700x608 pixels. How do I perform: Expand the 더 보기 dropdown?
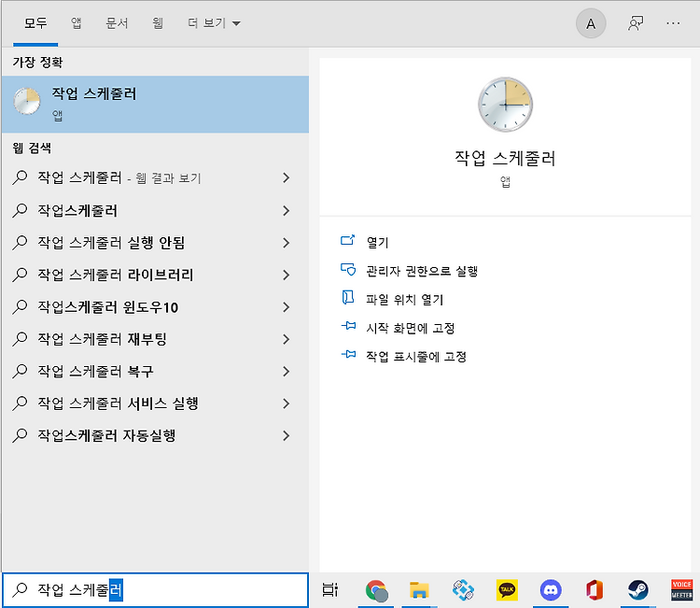pos(214,23)
